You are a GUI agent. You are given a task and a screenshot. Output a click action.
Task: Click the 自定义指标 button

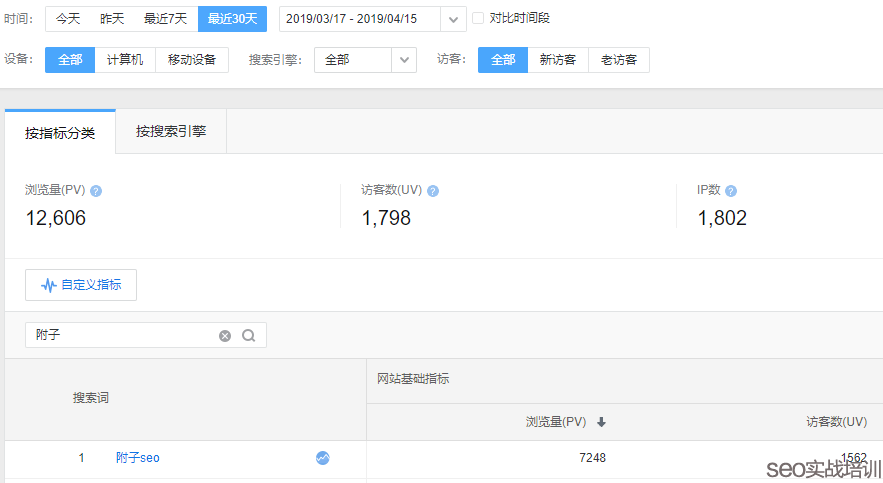[81, 285]
